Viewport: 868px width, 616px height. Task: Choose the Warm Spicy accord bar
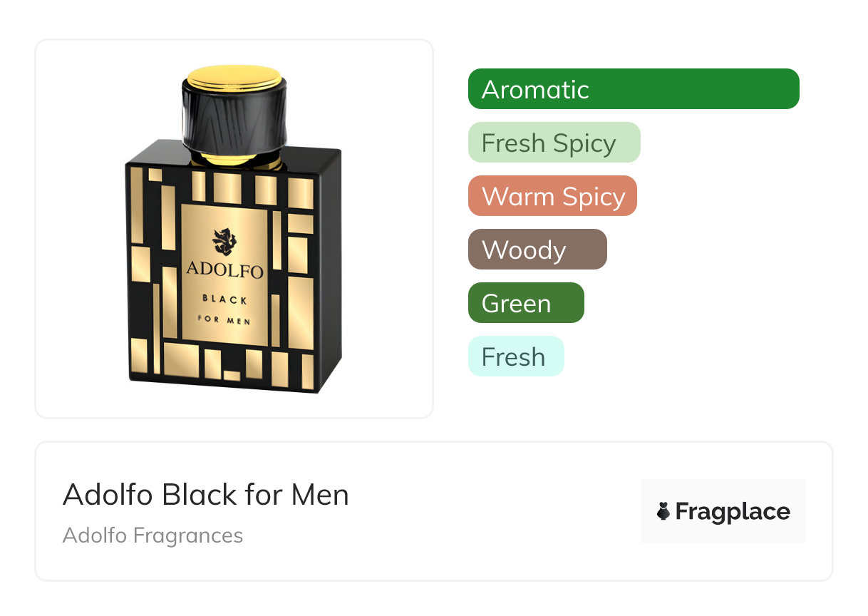[552, 196]
